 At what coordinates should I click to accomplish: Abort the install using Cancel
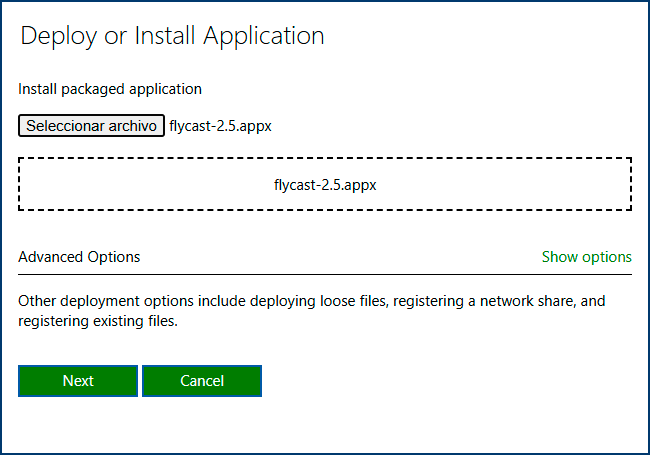pyautogui.click(x=202, y=381)
